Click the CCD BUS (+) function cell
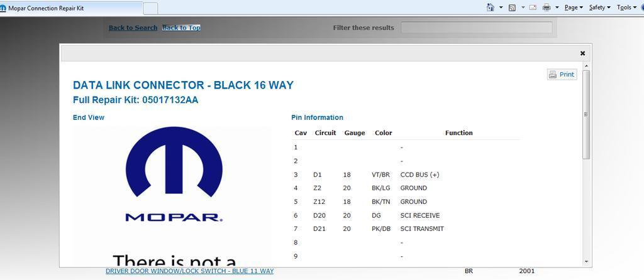Image resolution: width=644 pixels, height=280 pixels. [419, 175]
